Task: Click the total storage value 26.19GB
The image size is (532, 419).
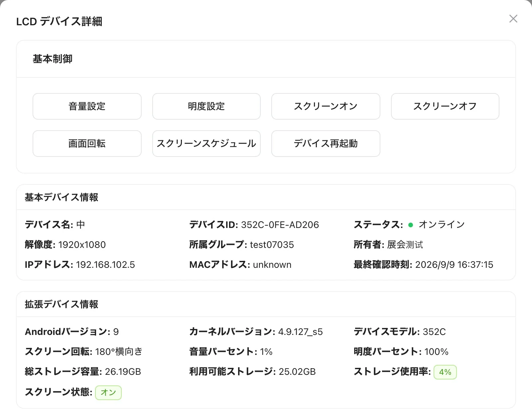Action: click(123, 372)
